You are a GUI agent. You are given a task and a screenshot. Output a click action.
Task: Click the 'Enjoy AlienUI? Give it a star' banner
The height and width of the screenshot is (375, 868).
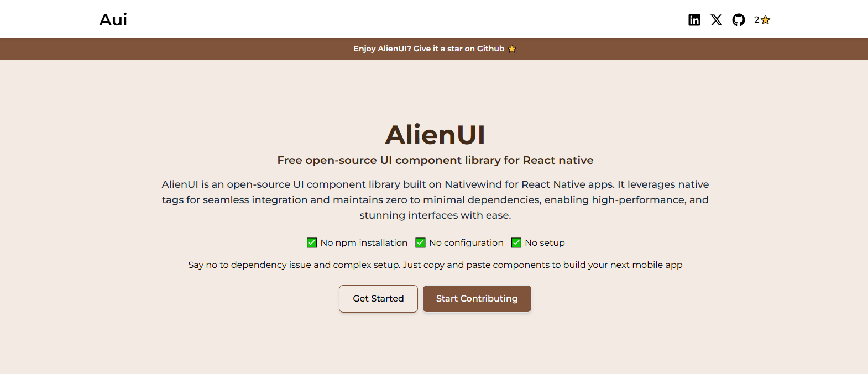(434, 49)
